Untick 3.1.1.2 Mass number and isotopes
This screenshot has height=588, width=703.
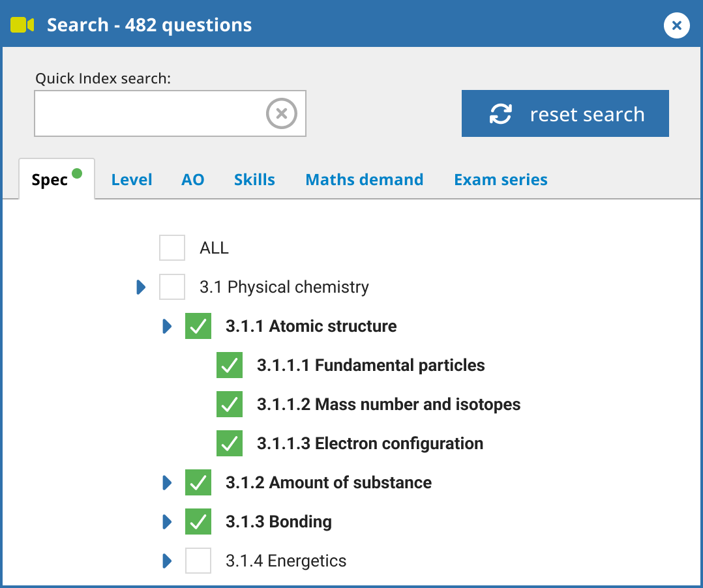coord(229,404)
